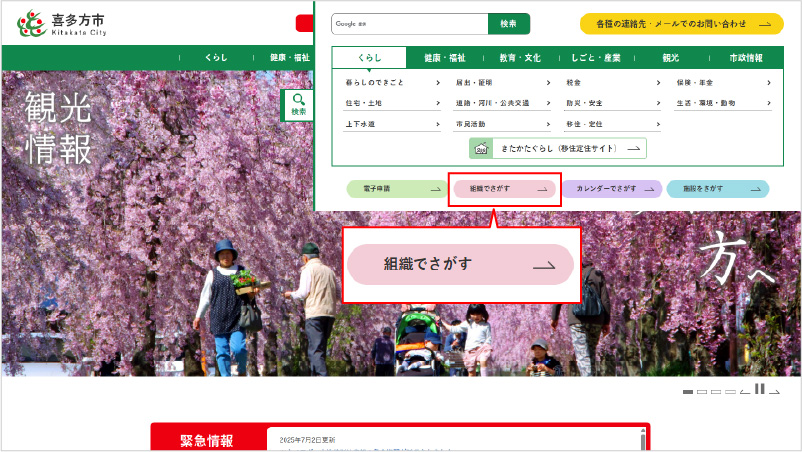802x452 pixels.
Task: Click chevron next to 防災・安全
Action: tap(658, 103)
